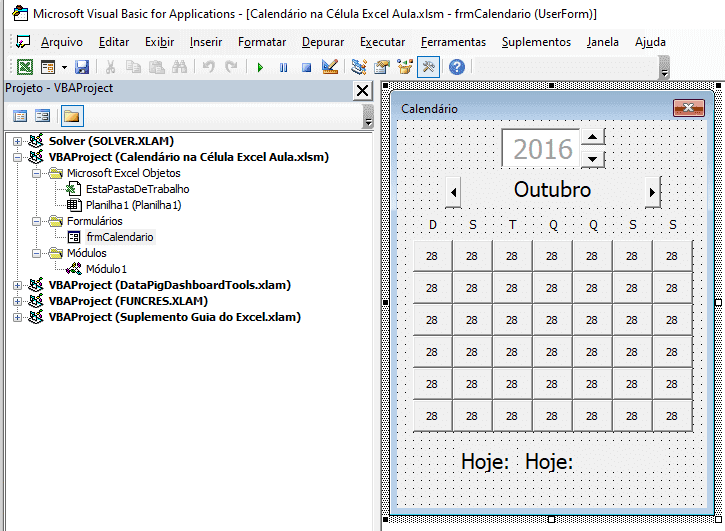Click the Copy toolbar icon
The image size is (725, 531).
click(x=133, y=68)
